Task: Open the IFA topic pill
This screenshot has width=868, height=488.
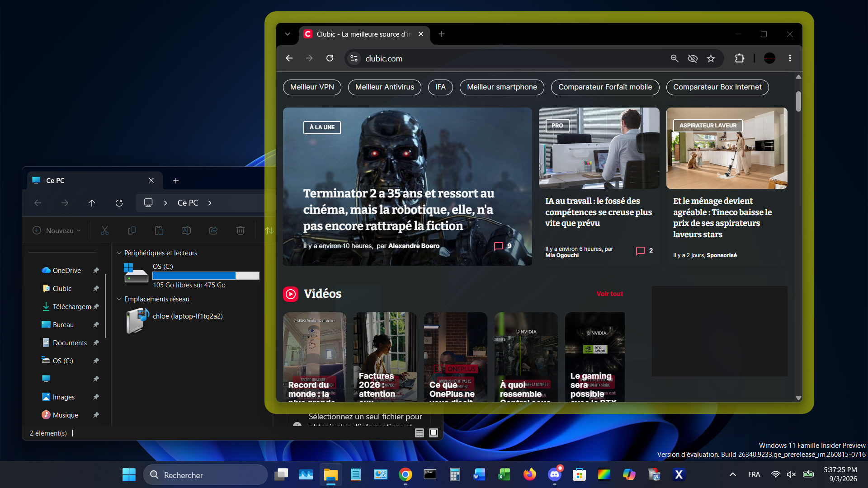Action: pos(440,87)
